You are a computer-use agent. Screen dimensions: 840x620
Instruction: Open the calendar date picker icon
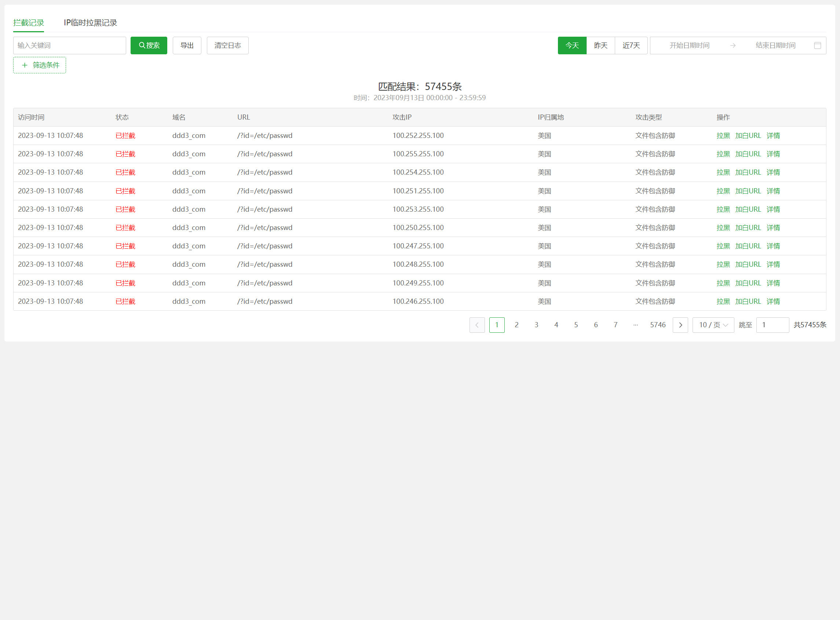[x=817, y=45]
